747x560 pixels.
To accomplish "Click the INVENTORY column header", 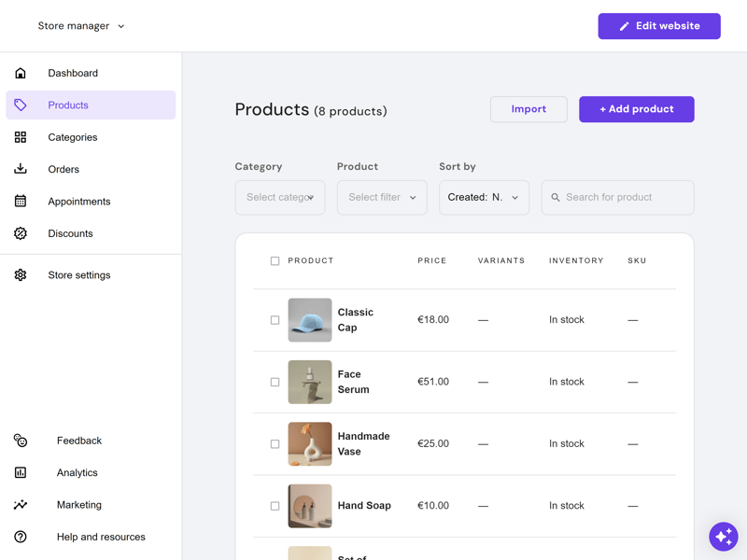I will [x=576, y=260].
